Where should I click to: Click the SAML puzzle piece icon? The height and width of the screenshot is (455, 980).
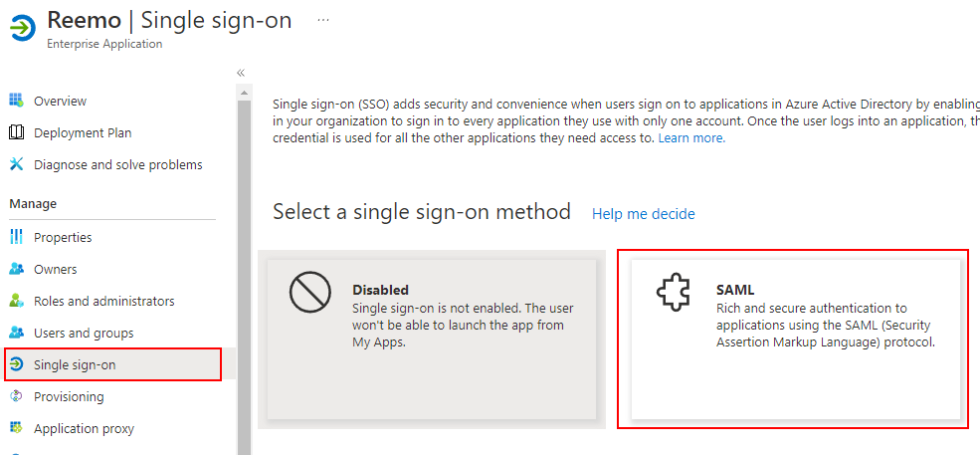[674, 294]
